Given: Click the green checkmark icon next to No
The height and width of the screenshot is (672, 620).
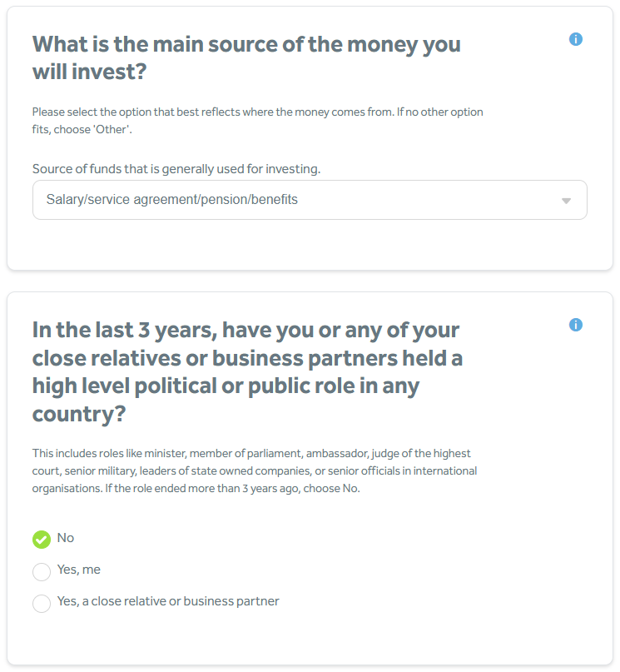Looking at the screenshot, I should (42, 540).
